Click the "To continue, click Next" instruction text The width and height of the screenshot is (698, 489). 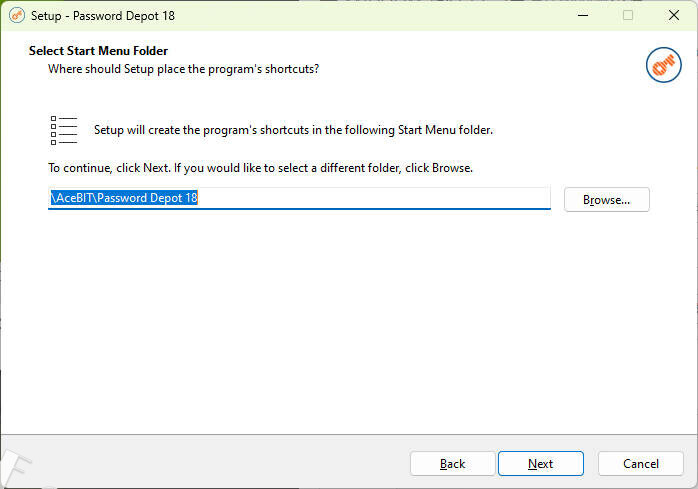coord(260,167)
